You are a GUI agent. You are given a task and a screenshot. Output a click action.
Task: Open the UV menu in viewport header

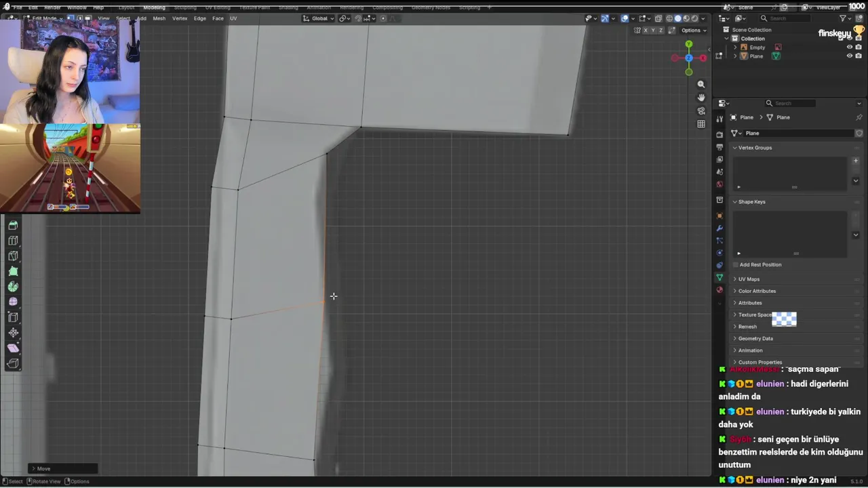click(233, 18)
